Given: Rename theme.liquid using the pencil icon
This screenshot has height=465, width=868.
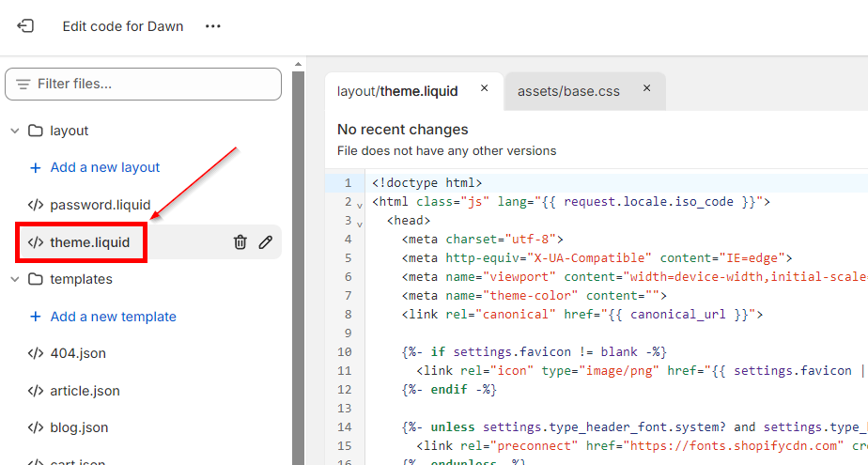Looking at the screenshot, I should [x=266, y=242].
